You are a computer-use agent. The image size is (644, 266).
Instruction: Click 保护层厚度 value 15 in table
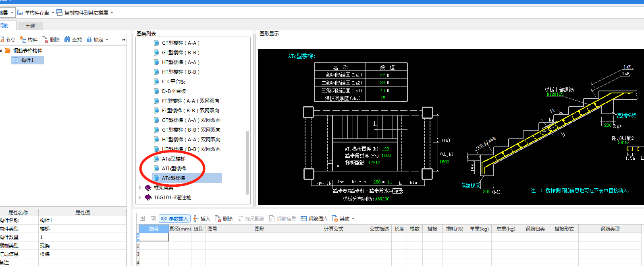point(383,98)
